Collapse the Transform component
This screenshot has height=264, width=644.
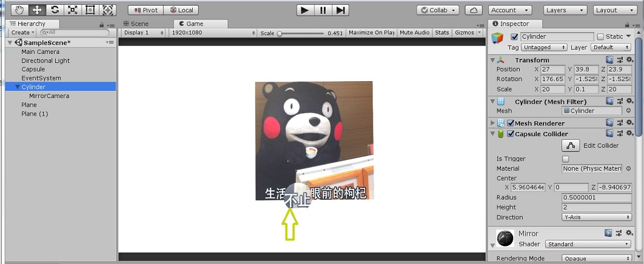pos(492,60)
